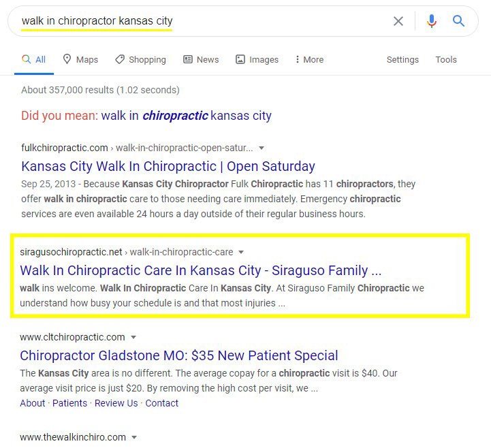
Task: Switch to the Maps tab
Action: (80, 59)
